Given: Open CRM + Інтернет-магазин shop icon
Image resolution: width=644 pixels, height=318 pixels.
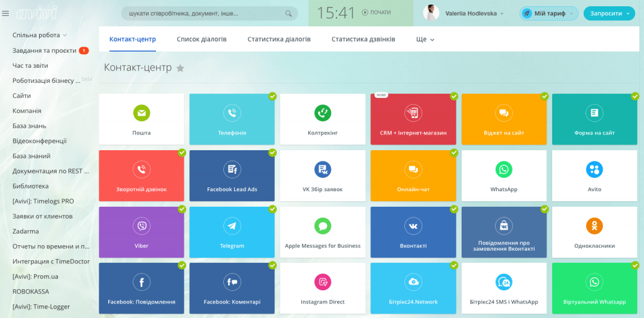Looking at the screenshot, I should (413, 113).
